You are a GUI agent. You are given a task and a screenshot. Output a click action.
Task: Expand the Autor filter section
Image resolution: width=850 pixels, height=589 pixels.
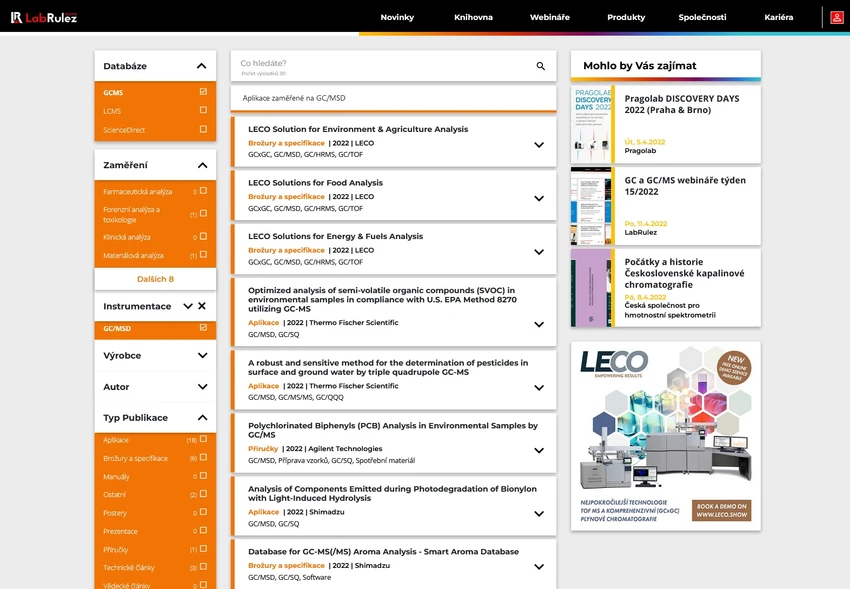202,387
